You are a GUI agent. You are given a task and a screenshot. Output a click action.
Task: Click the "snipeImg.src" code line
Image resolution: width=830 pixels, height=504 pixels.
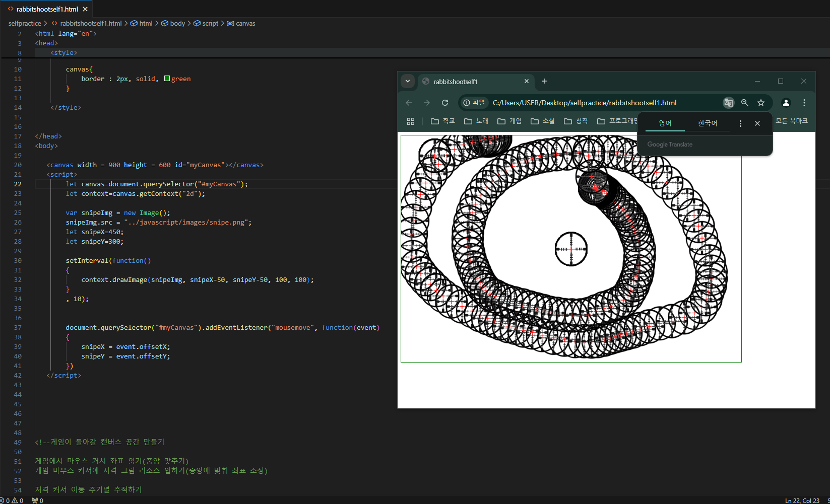tap(159, 222)
